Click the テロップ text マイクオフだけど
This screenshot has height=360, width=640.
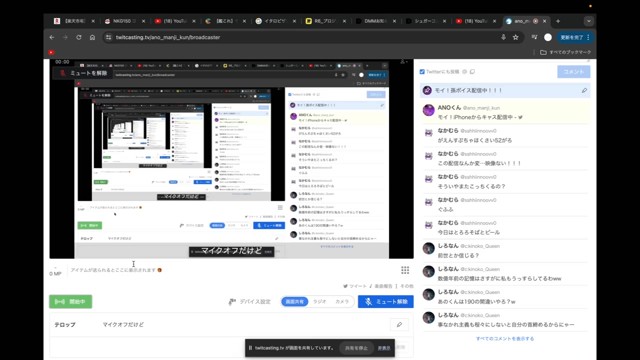(123, 324)
